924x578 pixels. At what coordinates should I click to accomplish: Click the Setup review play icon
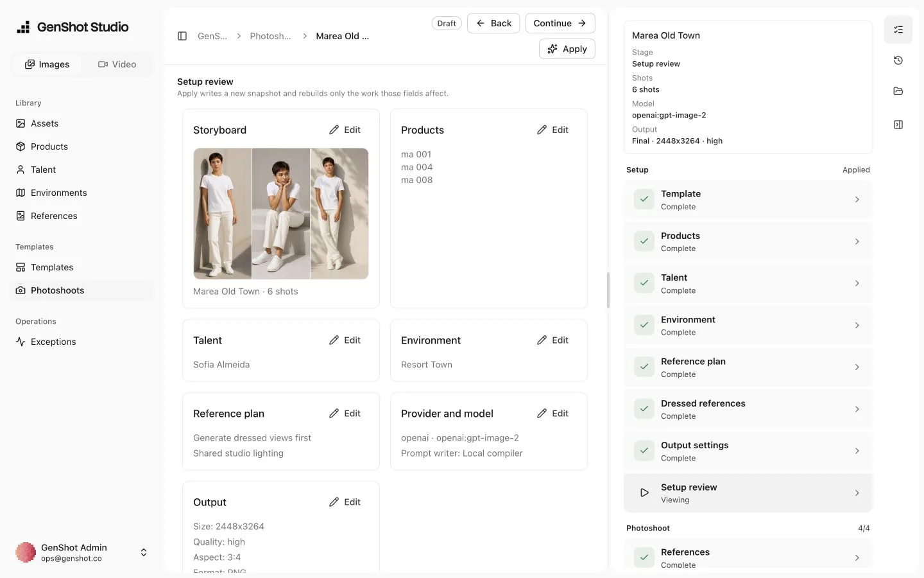pos(644,493)
